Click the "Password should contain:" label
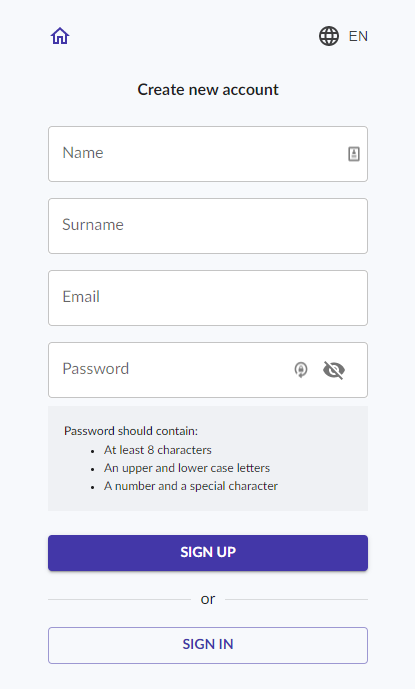Image resolution: width=415 pixels, height=689 pixels. pos(131,431)
